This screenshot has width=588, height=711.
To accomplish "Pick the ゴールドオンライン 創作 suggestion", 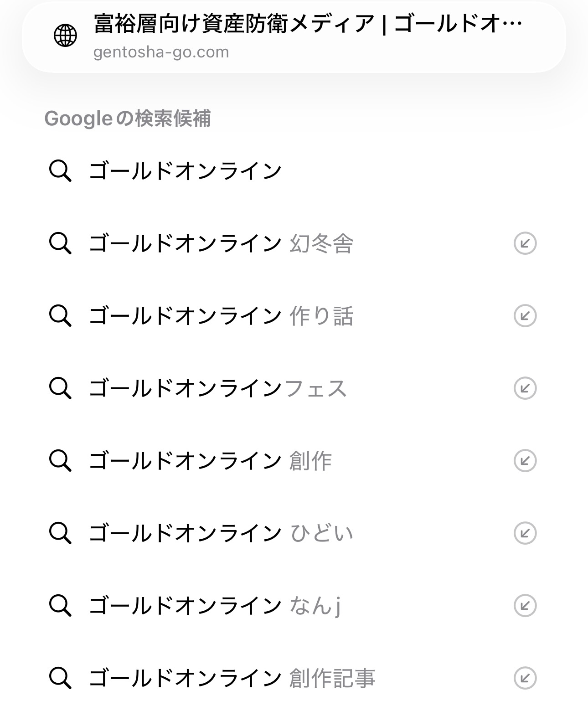I will pyautogui.click(x=210, y=461).
